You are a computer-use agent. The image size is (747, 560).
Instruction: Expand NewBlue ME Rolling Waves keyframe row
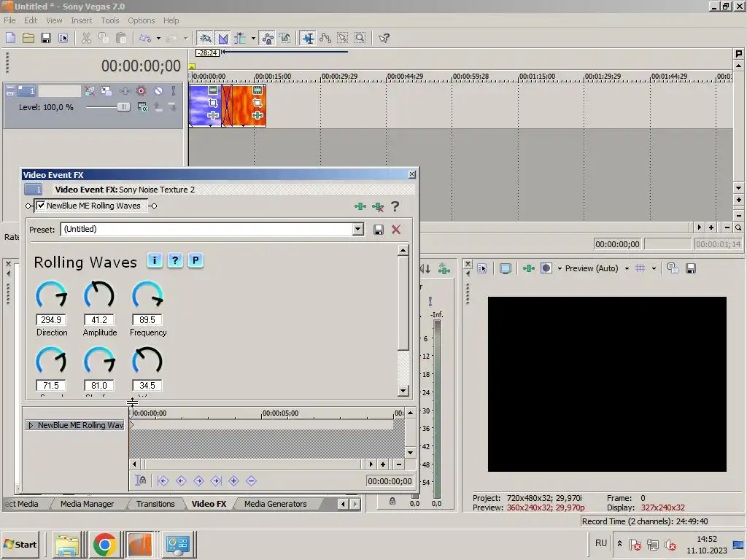(x=31, y=425)
